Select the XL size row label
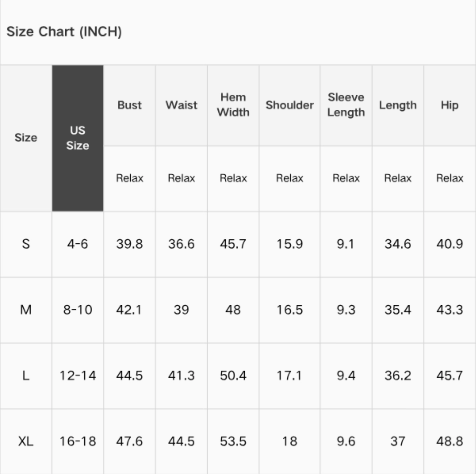Viewport: 476px width, 474px height. coord(26,441)
